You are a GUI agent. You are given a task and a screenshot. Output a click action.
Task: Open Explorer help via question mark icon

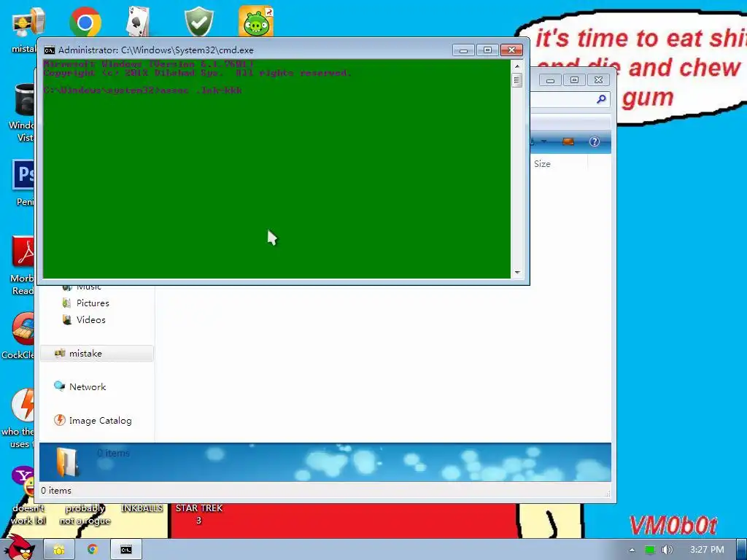[x=594, y=141]
